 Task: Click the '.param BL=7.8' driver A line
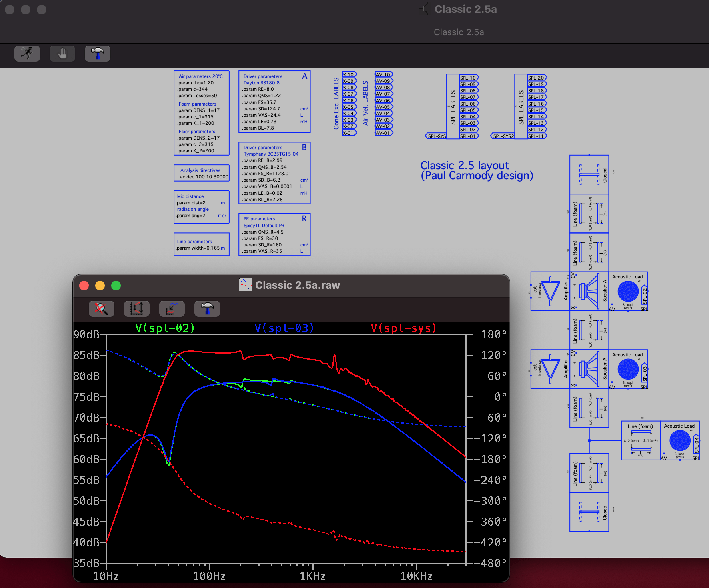[258, 128]
